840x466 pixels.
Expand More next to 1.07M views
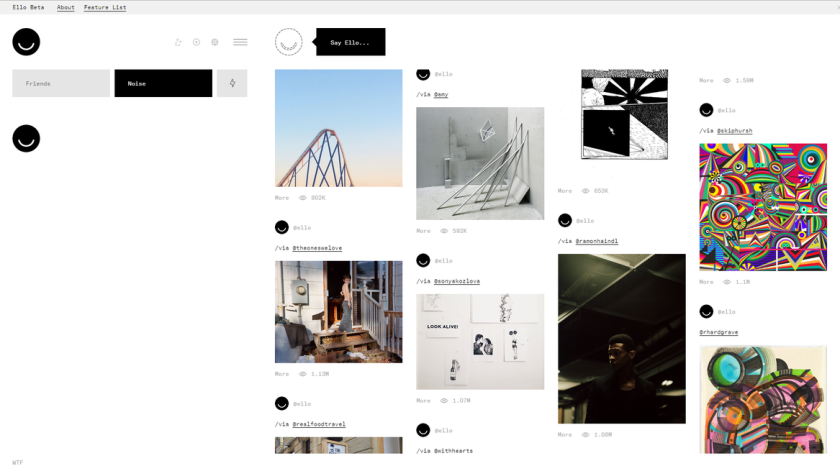pos(423,401)
